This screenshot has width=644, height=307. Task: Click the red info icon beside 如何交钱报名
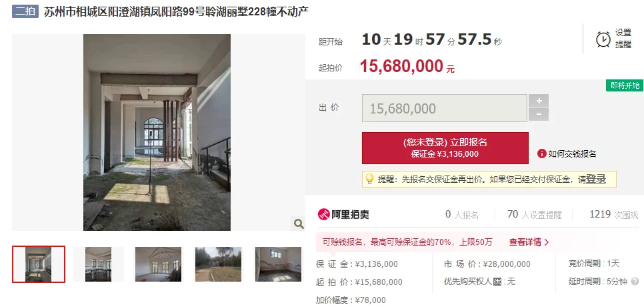pos(542,153)
